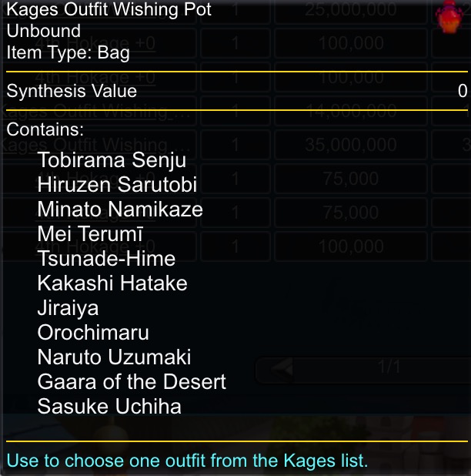The image size is (471, 476).
Task: Choose the Hiruzen Sarutobi outfit entry
Action: [x=117, y=185]
